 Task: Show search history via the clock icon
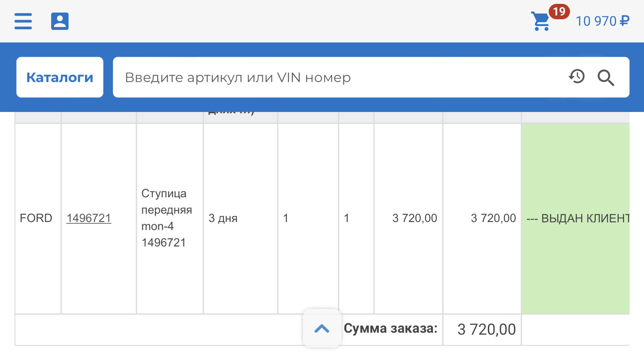pos(577,77)
